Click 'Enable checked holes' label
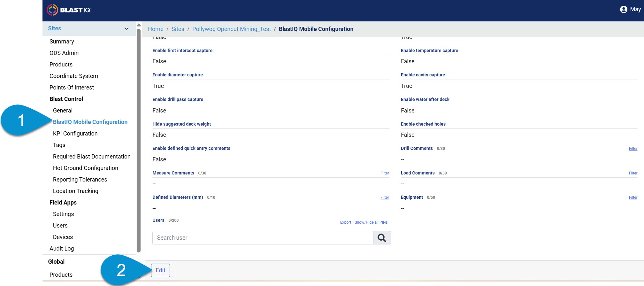This screenshot has height=286, width=644. click(x=423, y=124)
